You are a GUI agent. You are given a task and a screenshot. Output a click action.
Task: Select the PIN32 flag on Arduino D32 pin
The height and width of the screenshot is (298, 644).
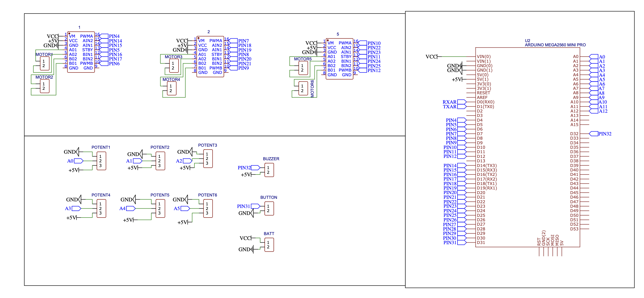(x=594, y=134)
